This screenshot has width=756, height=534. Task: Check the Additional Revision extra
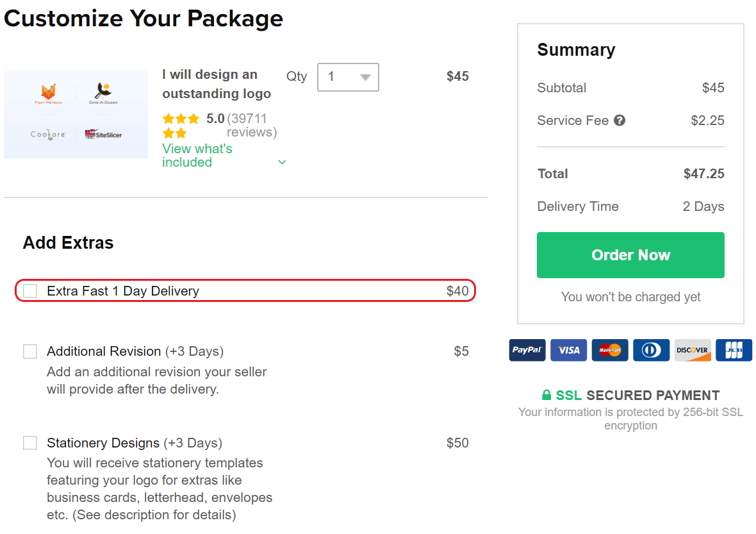[29, 351]
